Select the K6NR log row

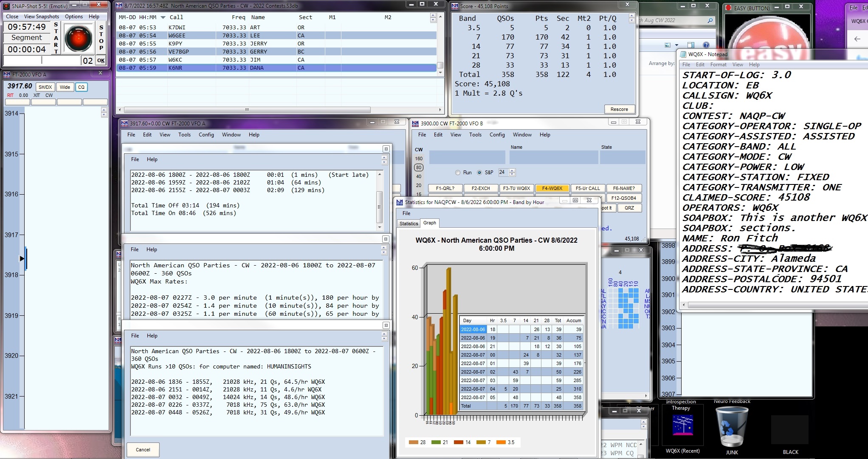276,68
